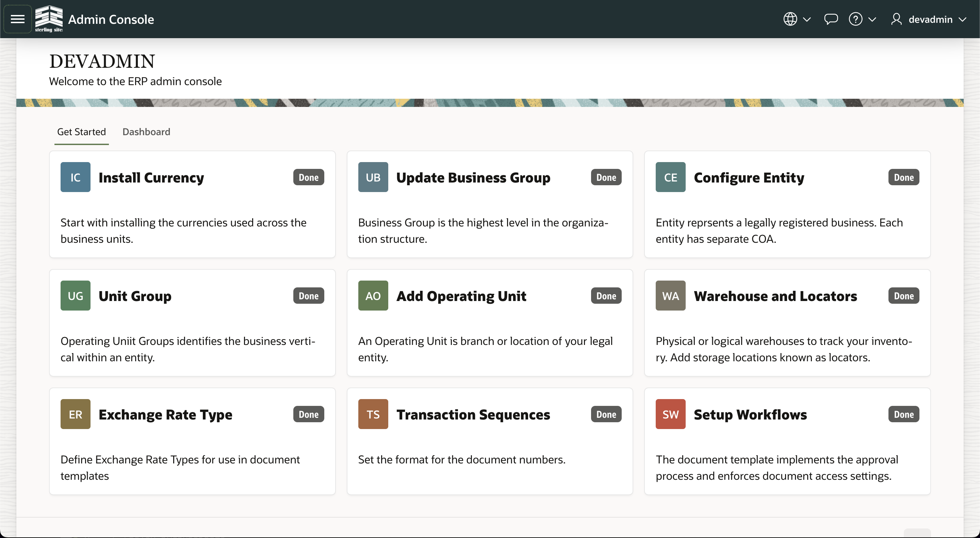Click Done badge on Add Operating Unit card
Viewport: 980px width, 538px height.
point(606,296)
